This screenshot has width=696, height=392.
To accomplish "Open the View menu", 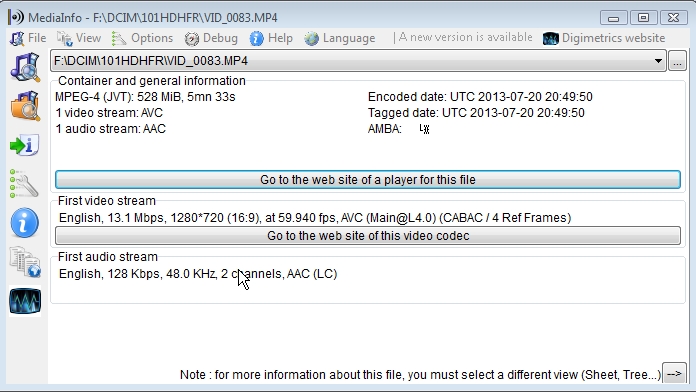I will pyautogui.click(x=79, y=38).
